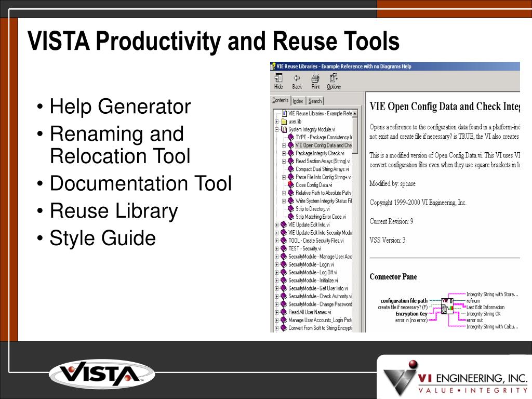Collapse System Integrity Module.vi node
The height and width of the screenshot is (399, 532).
(x=277, y=129)
